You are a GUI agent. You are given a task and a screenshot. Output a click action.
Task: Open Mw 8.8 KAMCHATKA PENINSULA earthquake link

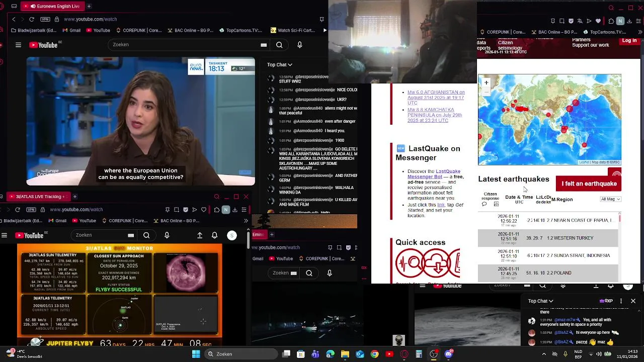pos(435,115)
